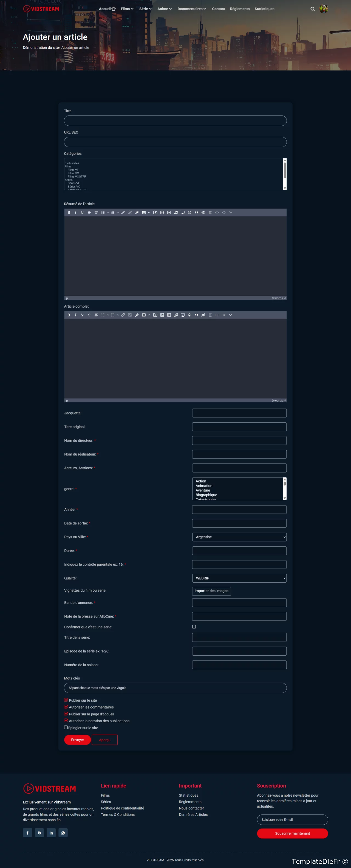Click the WhatsApp icon in the footer
Screen dimensions: 351x868
coord(63,833)
